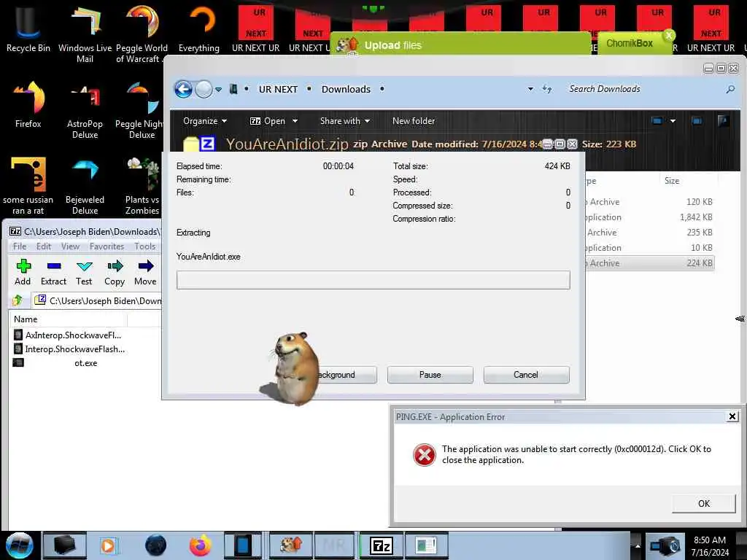Click the Add button in 7-Zip toolbar
This screenshot has width=747, height=560.
point(23,273)
